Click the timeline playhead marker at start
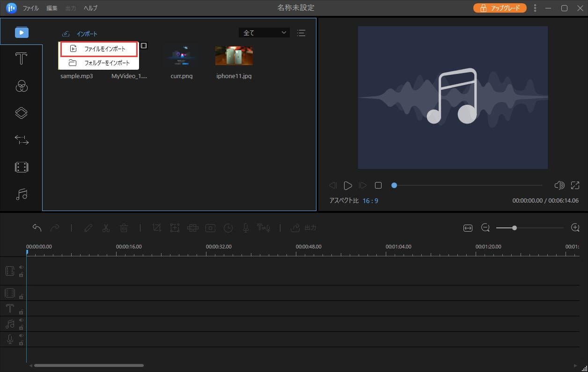 click(27, 252)
